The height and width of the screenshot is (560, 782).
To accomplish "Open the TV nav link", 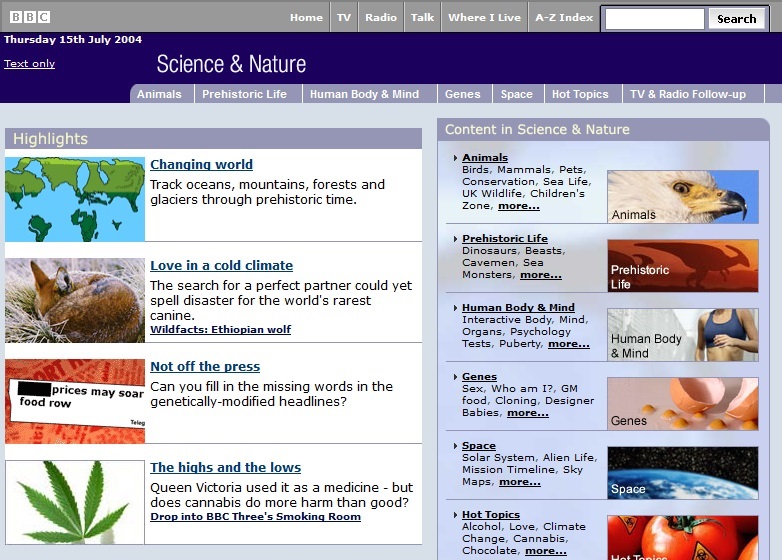I will pyautogui.click(x=344, y=17).
